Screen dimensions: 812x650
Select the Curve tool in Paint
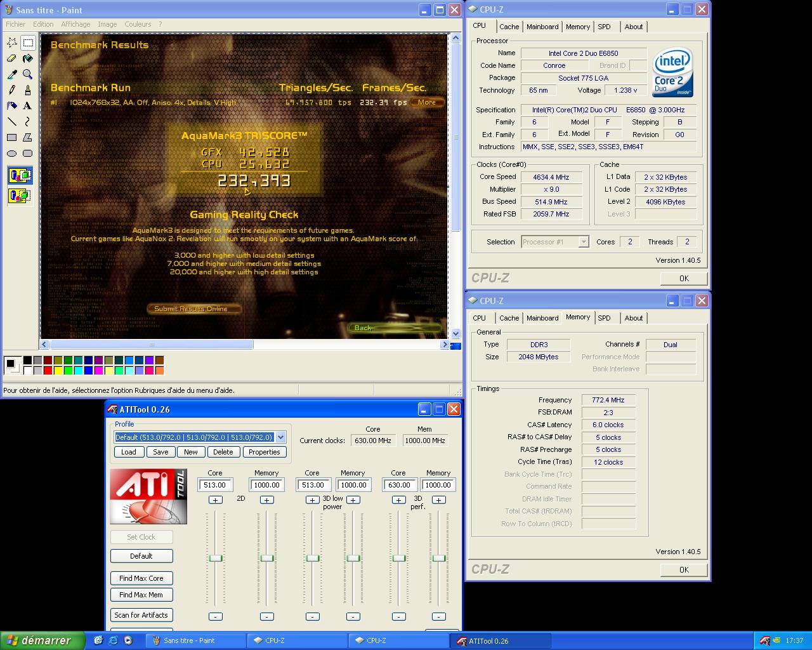pyautogui.click(x=28, y=122)
